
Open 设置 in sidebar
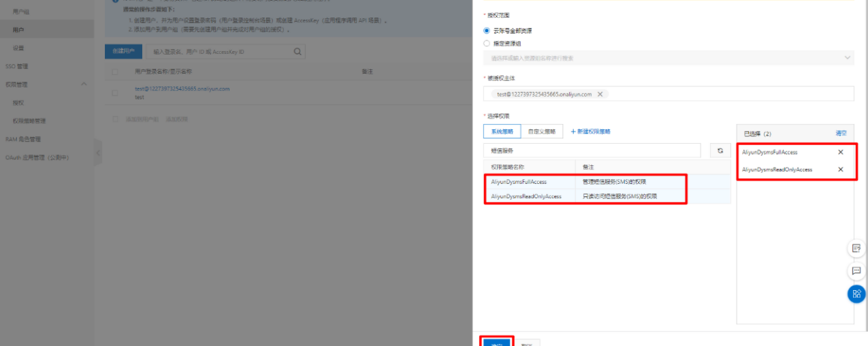click(x=18, y=48)
